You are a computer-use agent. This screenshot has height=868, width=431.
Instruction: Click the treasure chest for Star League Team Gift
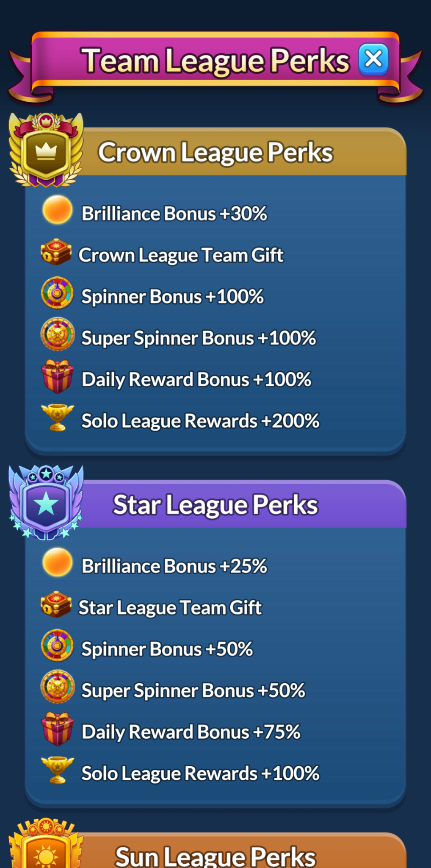[56, 604]
